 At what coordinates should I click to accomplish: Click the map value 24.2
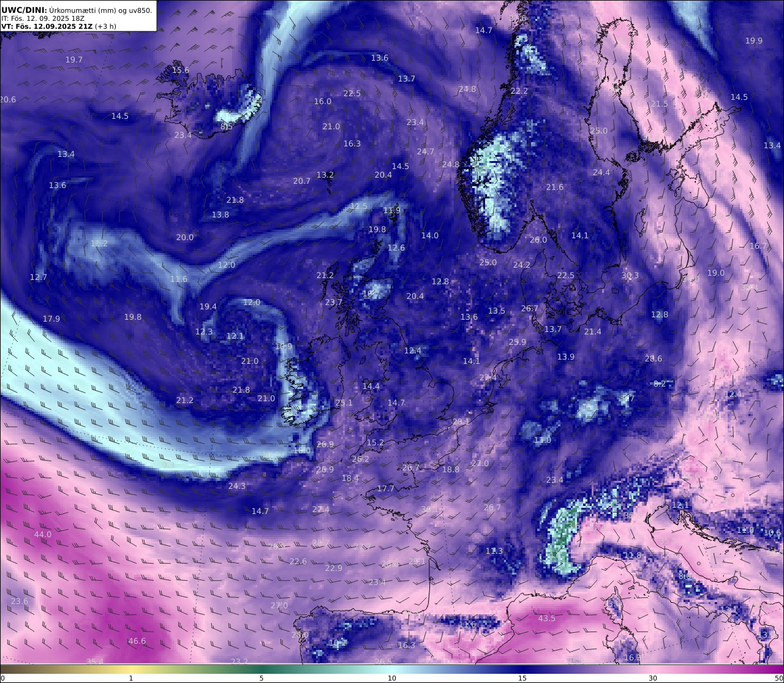tap(522, 265)
